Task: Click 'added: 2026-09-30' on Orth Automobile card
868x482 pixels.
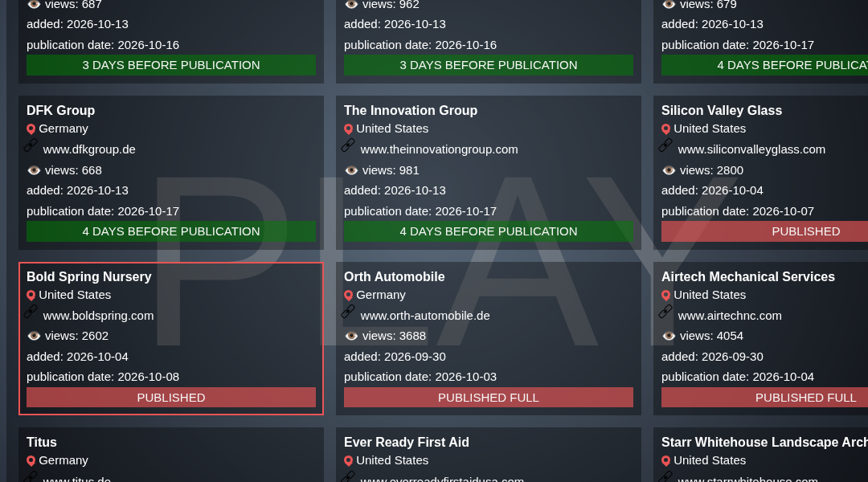Action: [x=395, y=357]
